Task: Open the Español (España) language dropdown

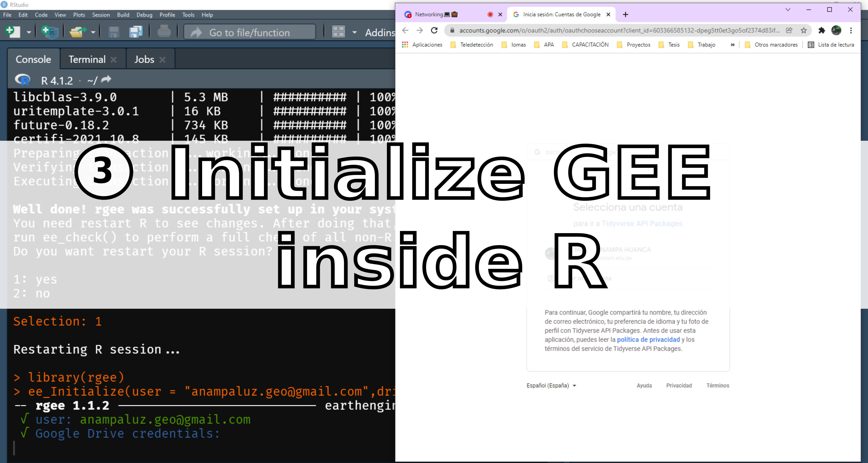Action: 552,386
